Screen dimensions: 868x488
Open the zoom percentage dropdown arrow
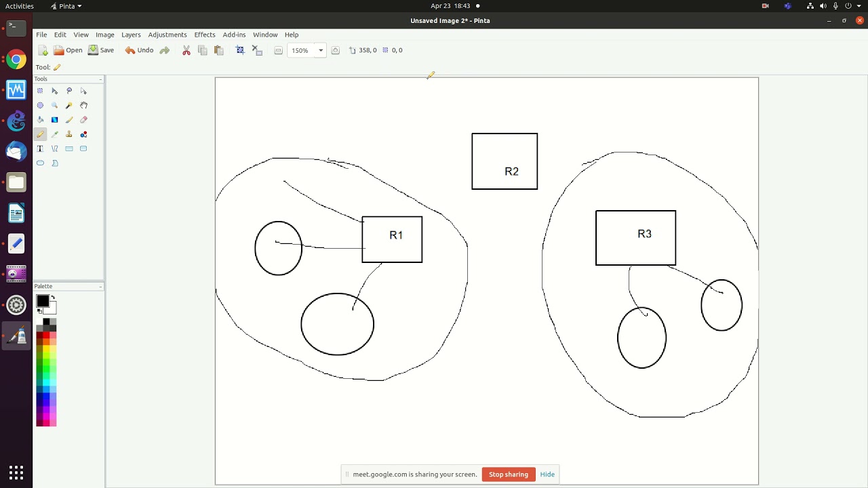pyautogui.click(x=321, y=50)
